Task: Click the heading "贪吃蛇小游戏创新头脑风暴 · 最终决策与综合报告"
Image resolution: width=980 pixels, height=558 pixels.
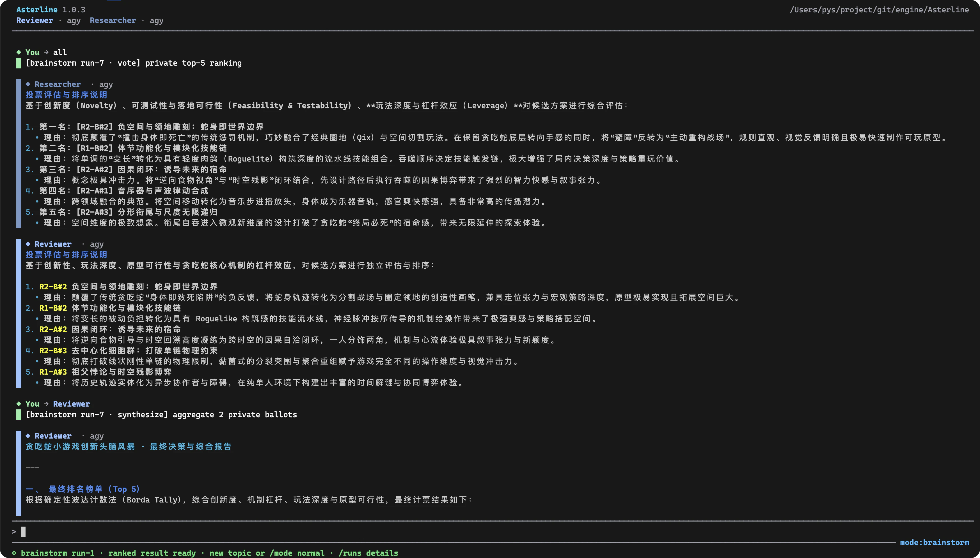Action: 129,446
